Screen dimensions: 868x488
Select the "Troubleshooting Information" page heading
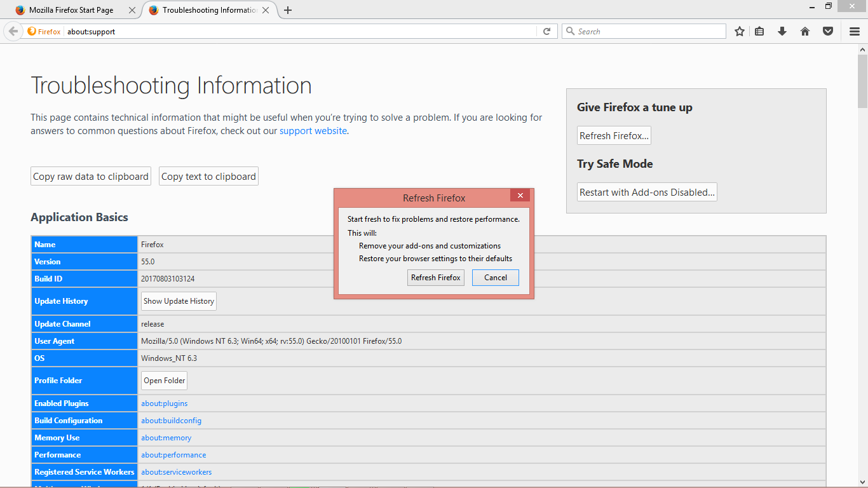coord(171,86)
